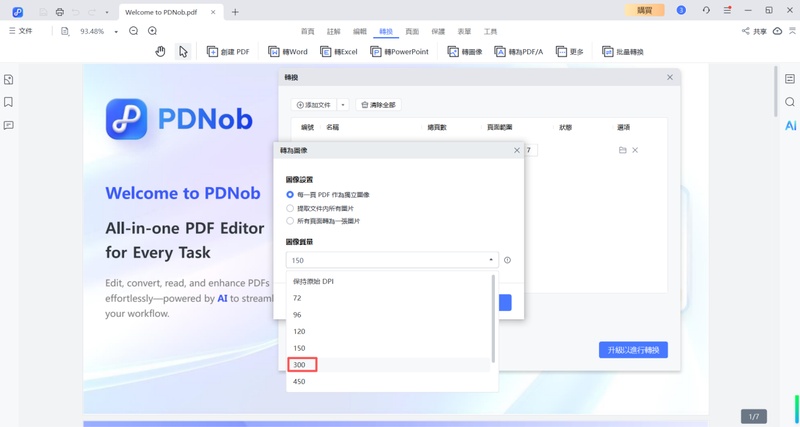Open the More conversion options
Screen dimensions: 800x427
(569, 52)
